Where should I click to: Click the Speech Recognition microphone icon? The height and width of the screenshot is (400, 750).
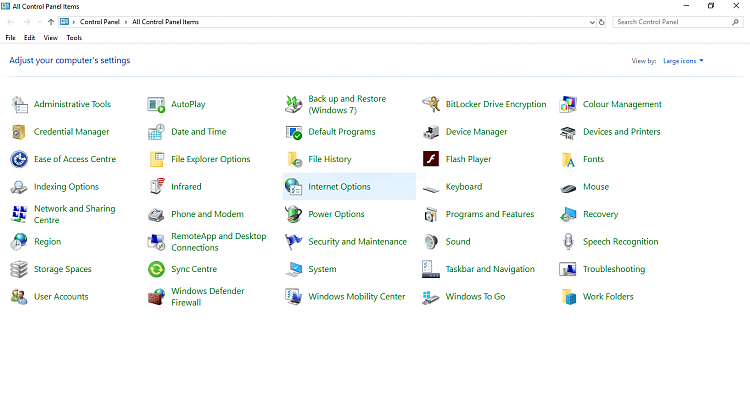tap(568, 242)
